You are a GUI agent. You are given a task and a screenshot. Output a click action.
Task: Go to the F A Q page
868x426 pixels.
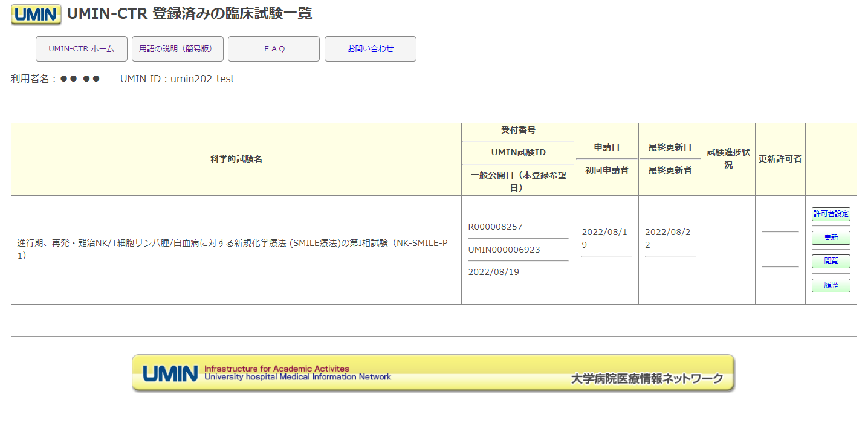(274, 49)
